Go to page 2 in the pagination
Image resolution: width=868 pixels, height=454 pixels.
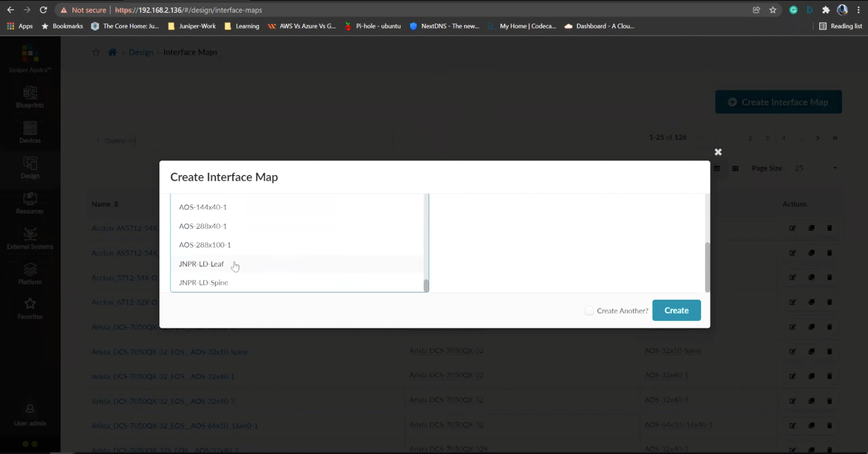point(750,138)
